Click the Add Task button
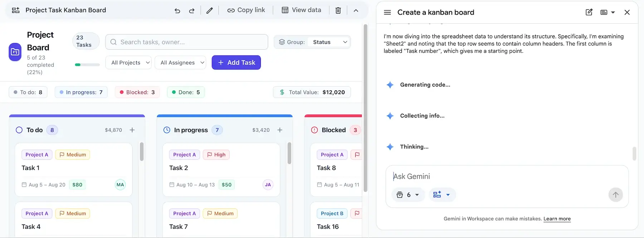Image resolution: width=644 pixels, height=238 pixels. pos(236,62)
